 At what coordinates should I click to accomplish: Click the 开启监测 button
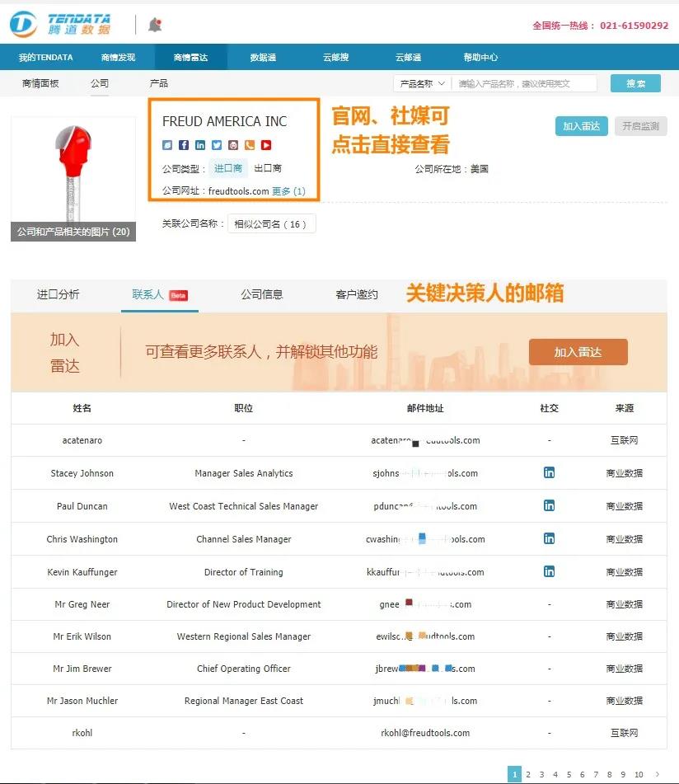click(x=641, y=126)
